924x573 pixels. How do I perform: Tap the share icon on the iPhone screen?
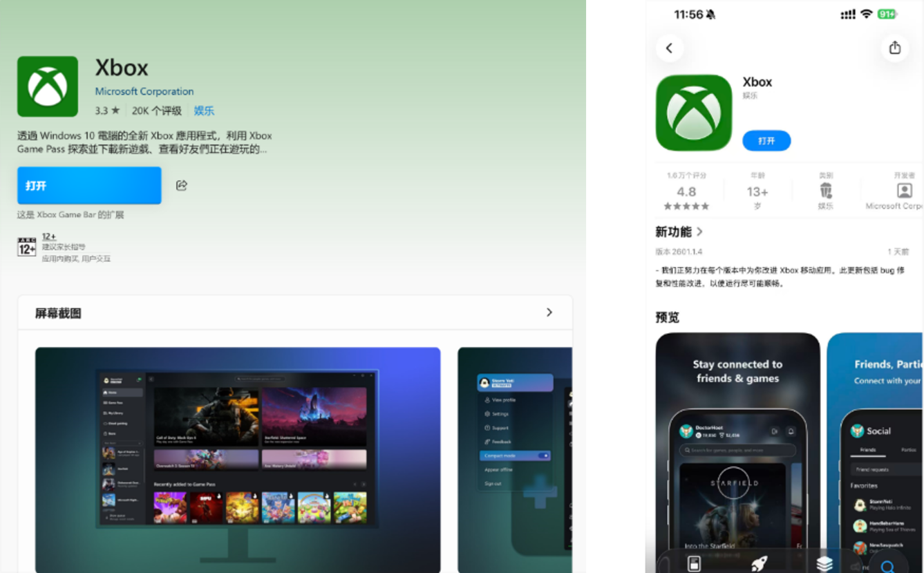(x=894, y=48)
